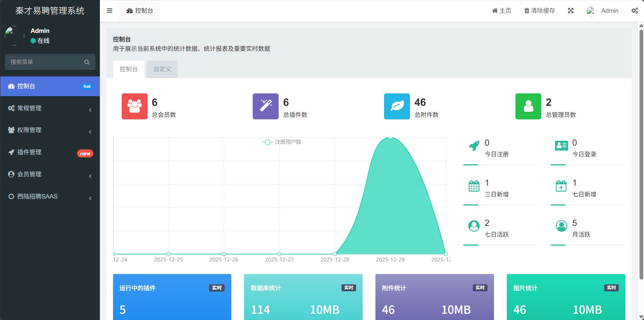Click the chart data point at 2025-12-26

(x=224, y=254)
